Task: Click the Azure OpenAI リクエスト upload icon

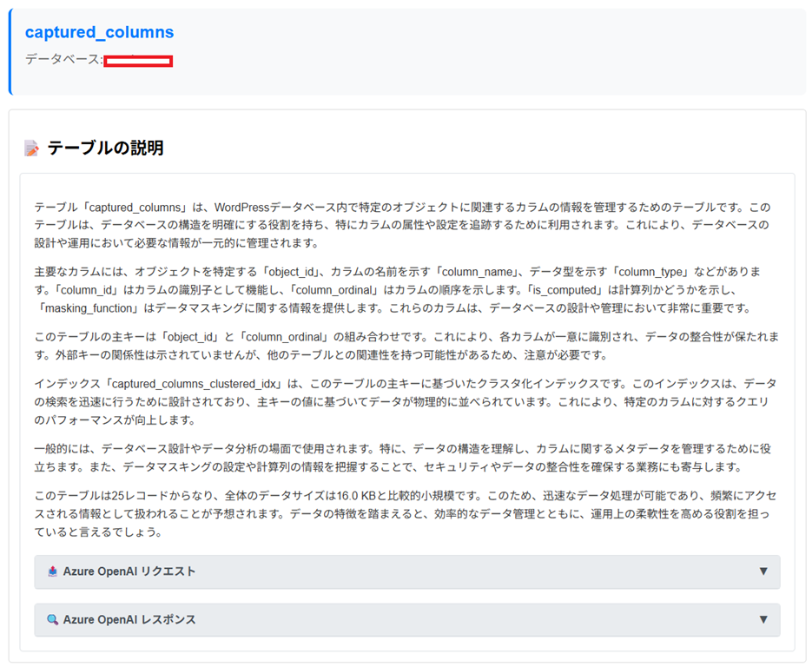Action: pos(52,571)
